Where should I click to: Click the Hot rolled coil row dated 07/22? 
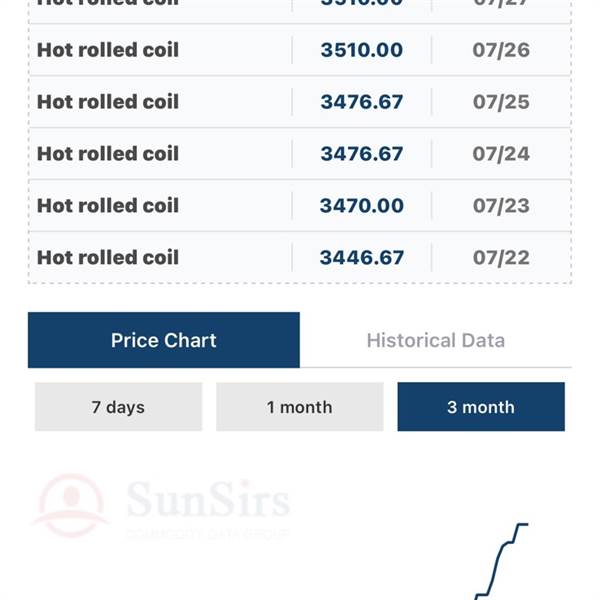pyautogui.click(x=300, y=258)
